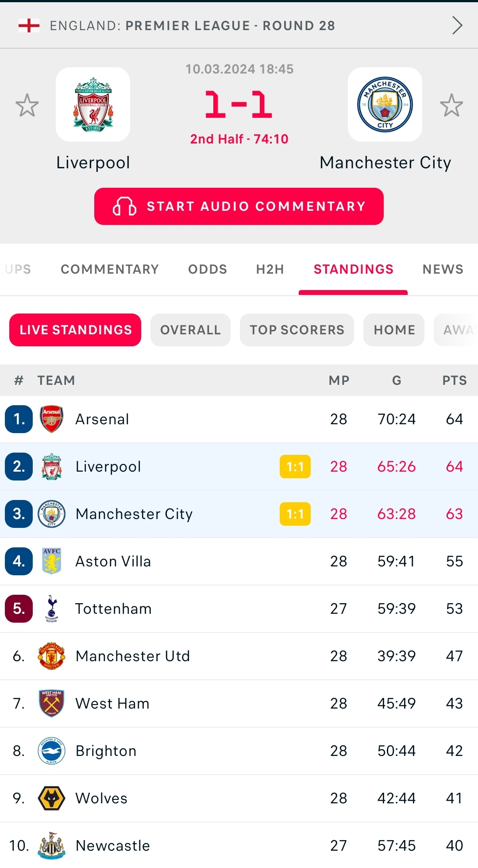This screenshot has height=868, width=478.
Task: Favorite Liverpool with the left star
Action: coord(27,105)
